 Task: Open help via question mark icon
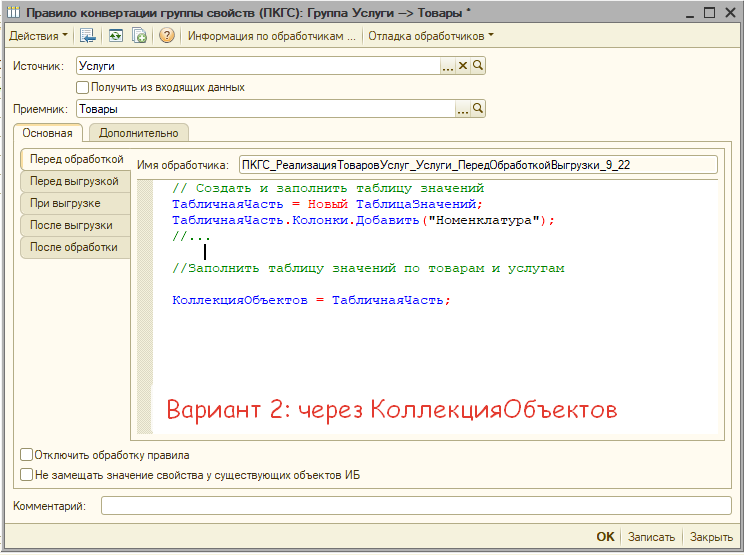point(167,36)
